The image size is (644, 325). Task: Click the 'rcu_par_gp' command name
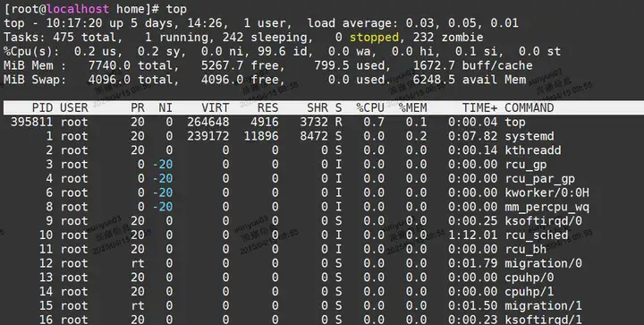pyautogui.click(x=539, y=179)
